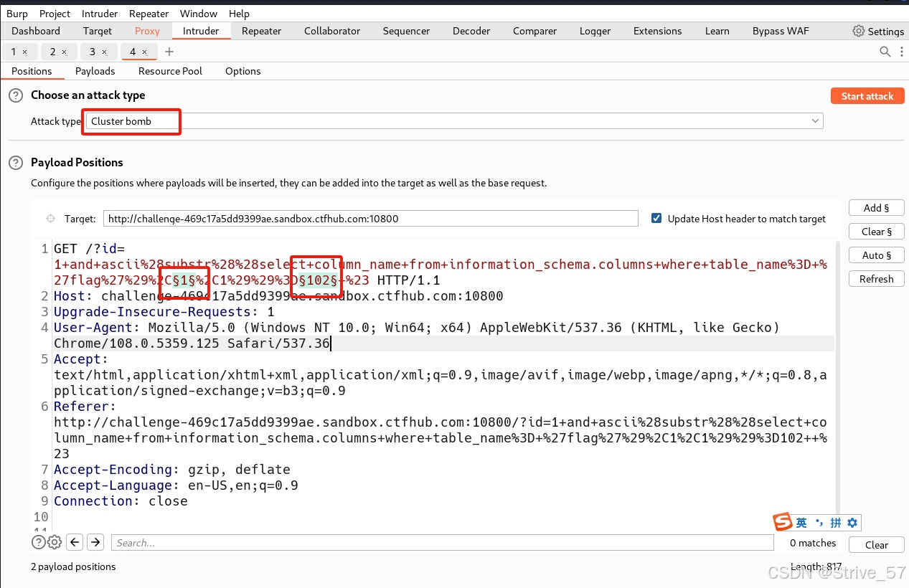909x588 pixels.
Task: Open search help icon at bottom left
Action: tap(39, 542)
